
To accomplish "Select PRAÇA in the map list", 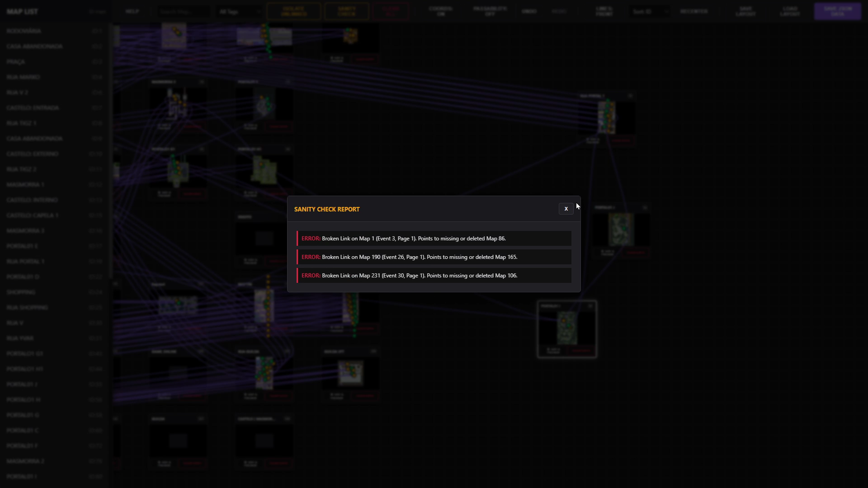I will point(54,61).
